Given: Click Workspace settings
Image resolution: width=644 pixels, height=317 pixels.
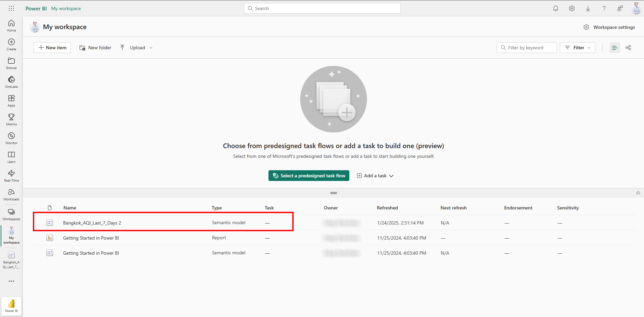Looking at the screenshot, I should 609,27.
